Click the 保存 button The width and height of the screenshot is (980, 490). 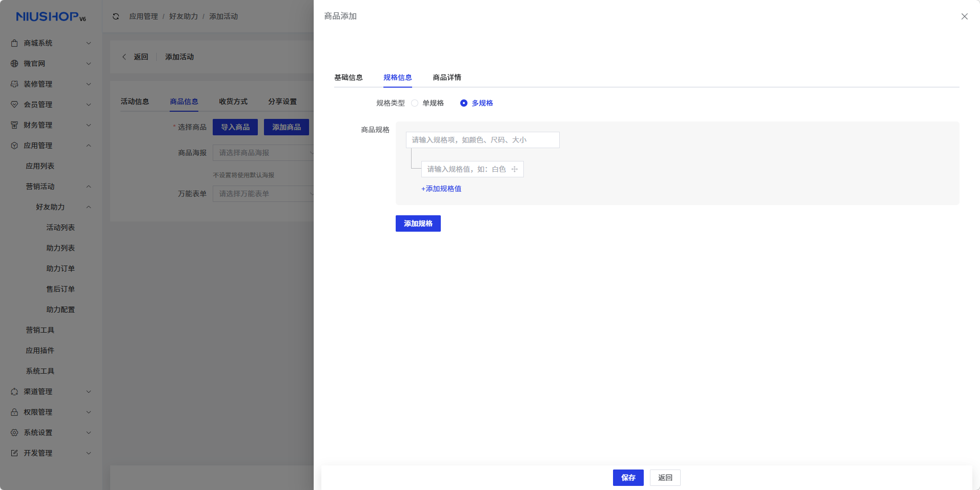tap(628, 478)
